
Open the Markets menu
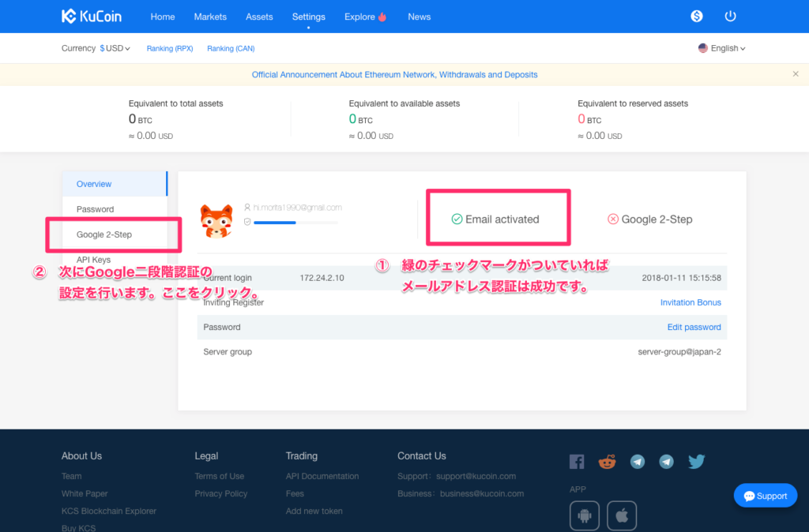tap(210, 17)
